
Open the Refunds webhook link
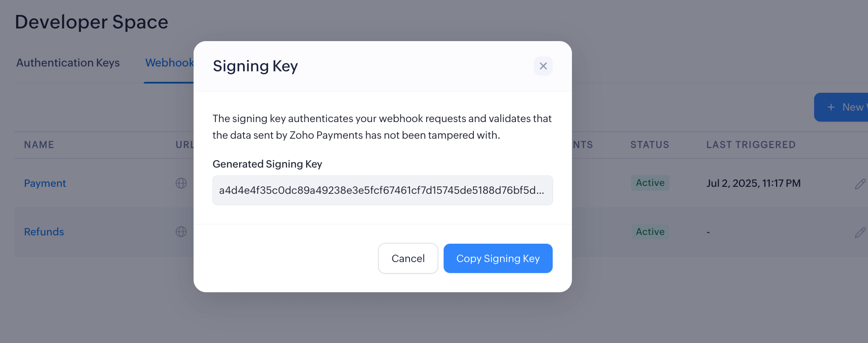[x=44, y=232]
